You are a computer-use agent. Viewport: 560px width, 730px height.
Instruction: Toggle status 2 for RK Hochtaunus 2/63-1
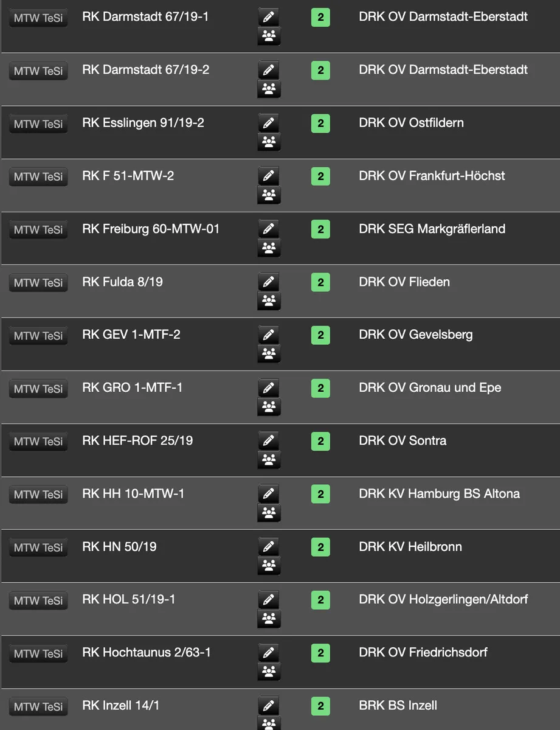[x=320, y=653]
